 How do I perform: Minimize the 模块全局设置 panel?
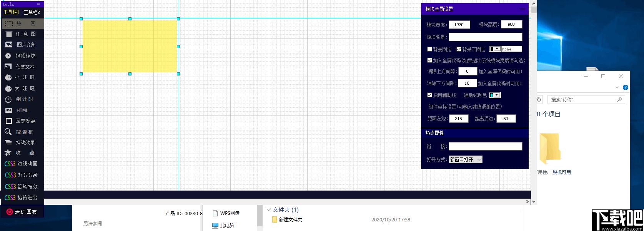[x=522, y=9]
